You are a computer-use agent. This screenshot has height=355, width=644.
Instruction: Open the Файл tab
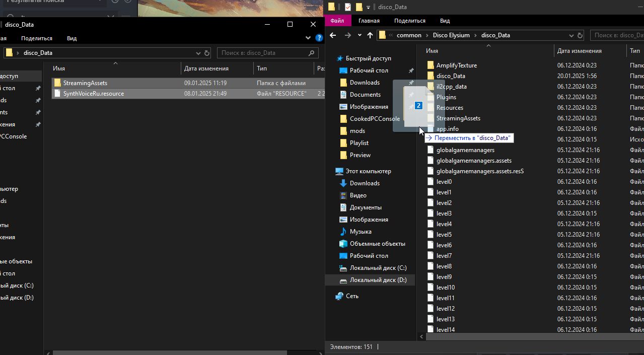click(x=337, y=21)
